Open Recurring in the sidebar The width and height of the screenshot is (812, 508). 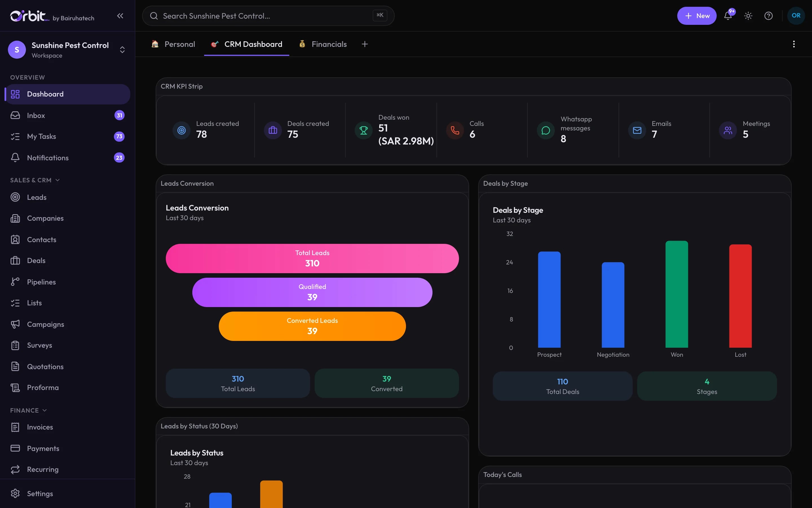coord(67,469)
